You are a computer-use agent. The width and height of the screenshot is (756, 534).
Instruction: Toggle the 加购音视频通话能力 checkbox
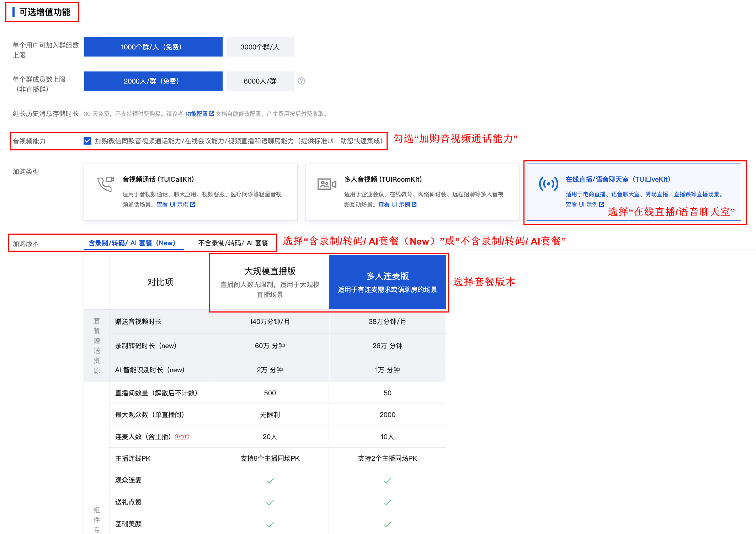coord(87,141)
